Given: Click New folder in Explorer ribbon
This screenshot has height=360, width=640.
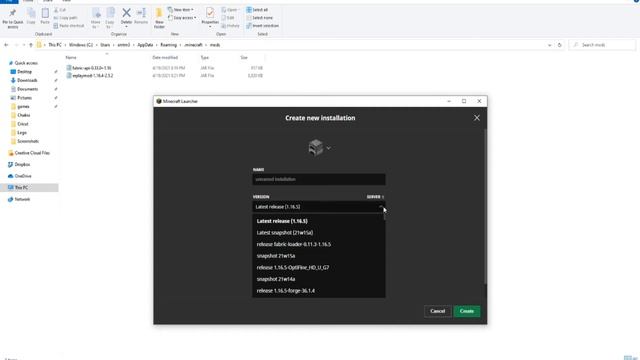Looking at the screenshot, I should pyautogui.click(x=159, y=18).
